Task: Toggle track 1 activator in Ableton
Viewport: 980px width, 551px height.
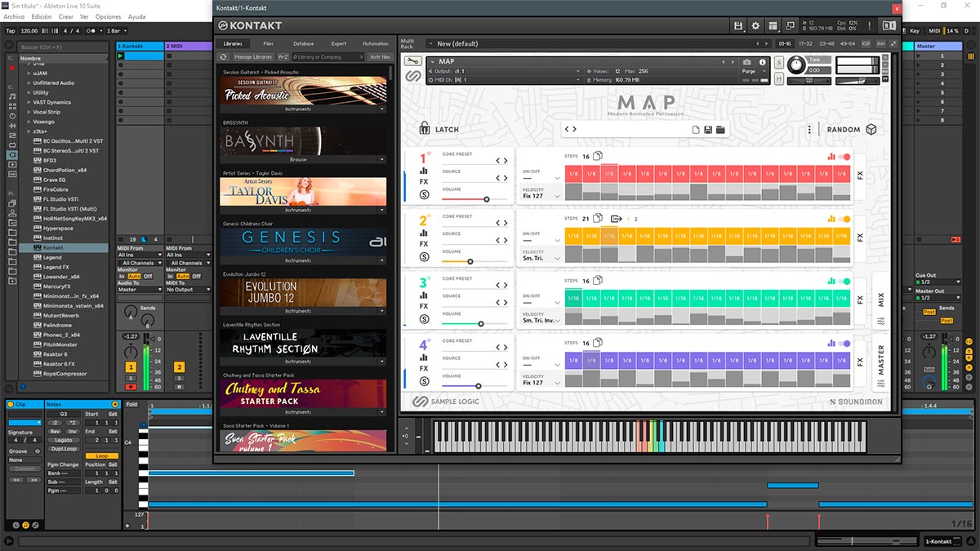Action: 131,367
